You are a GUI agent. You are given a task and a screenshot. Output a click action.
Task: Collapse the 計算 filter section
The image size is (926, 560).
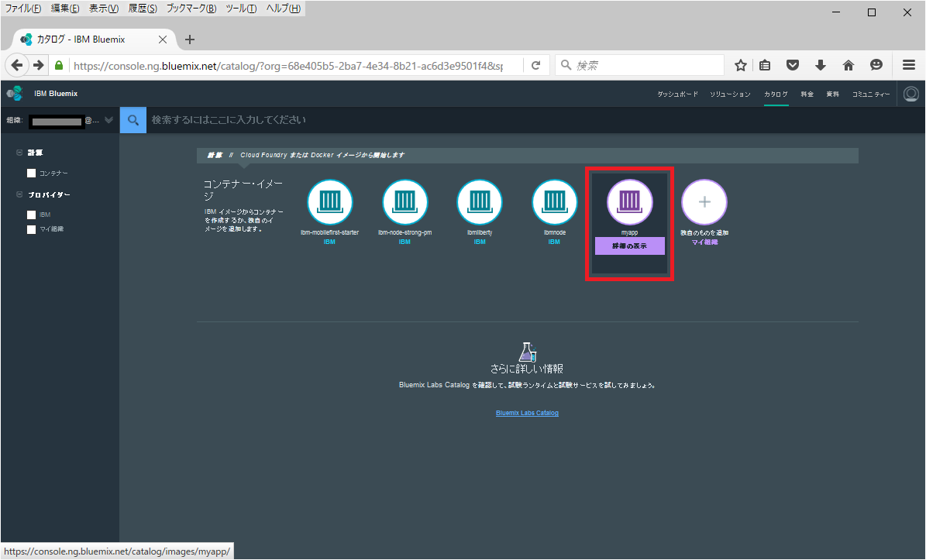point(19,153)
